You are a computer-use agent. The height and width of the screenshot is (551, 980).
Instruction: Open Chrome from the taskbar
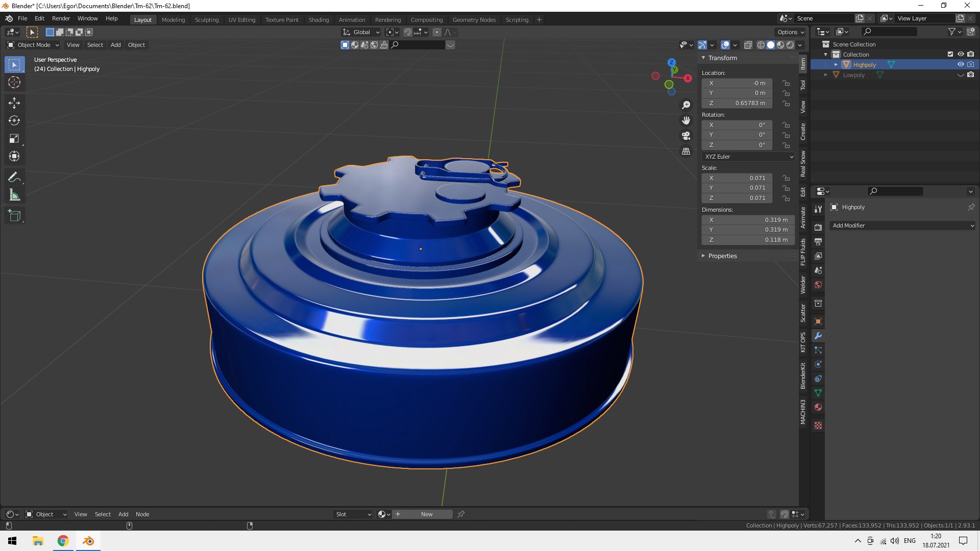(63, 541)
